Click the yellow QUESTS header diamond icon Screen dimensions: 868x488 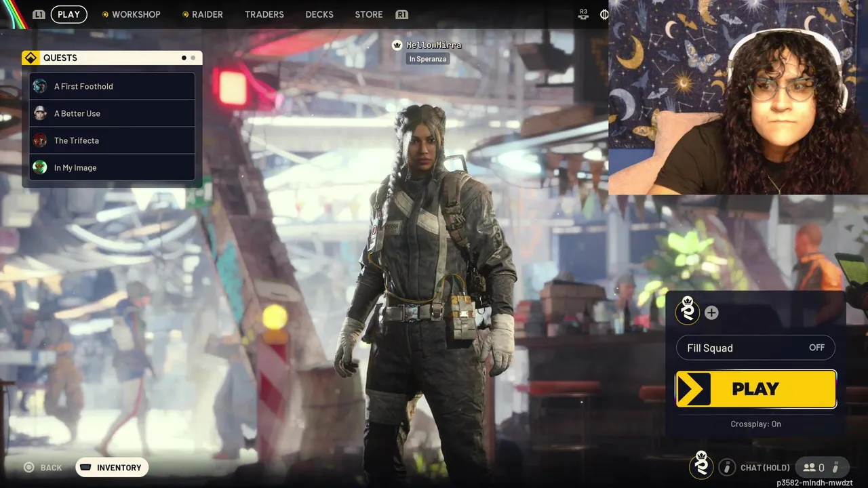click(31, 58)
